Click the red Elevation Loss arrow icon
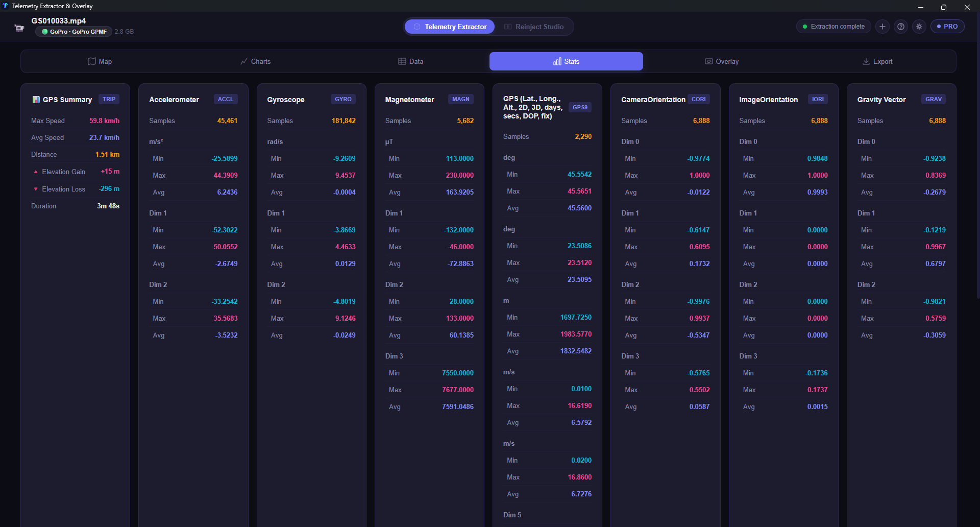 click(36, 189)
